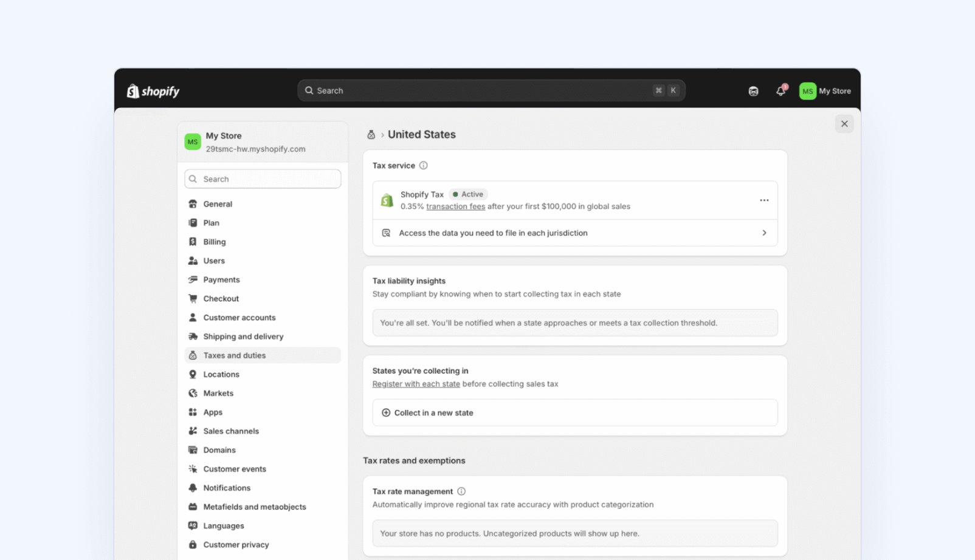The height and width of the screenshot is (560, 975).
Task: Click the Notifications bell icon in the sidebar
Action: [x=193, y=488]
